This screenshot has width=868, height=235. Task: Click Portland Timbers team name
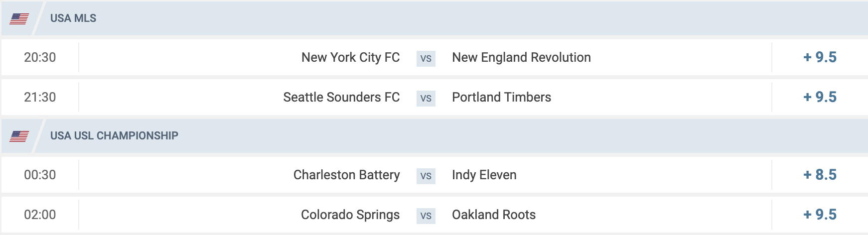(x=501, y=97)
